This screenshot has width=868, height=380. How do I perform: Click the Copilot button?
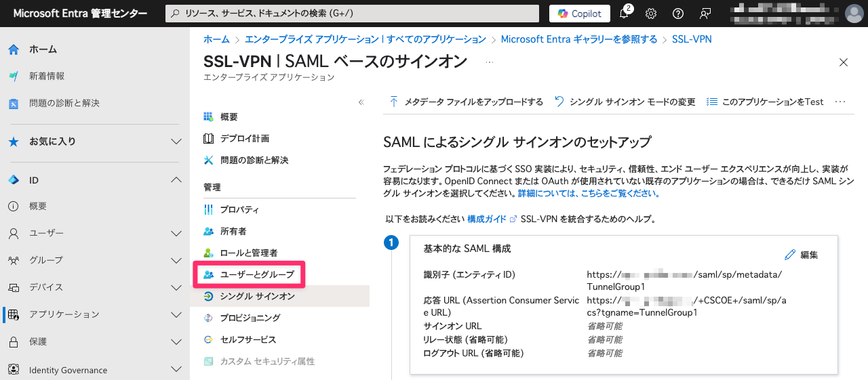point(580,14)
